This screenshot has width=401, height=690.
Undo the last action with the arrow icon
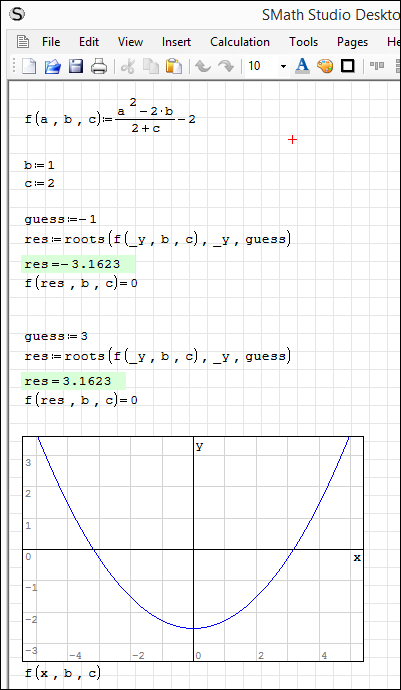click(x=203, y=66)
